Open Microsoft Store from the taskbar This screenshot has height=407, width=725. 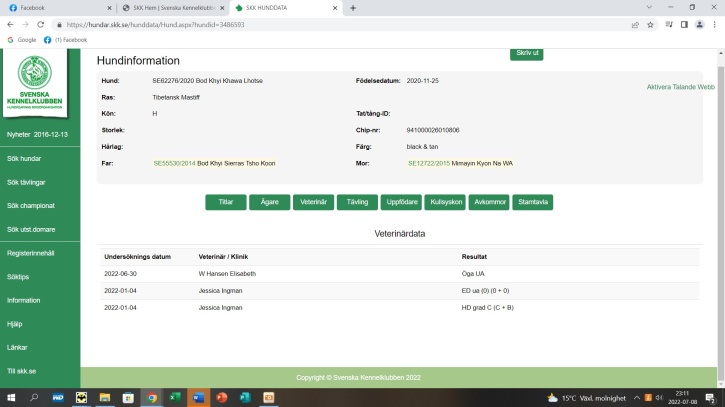(x=128, y=398)
